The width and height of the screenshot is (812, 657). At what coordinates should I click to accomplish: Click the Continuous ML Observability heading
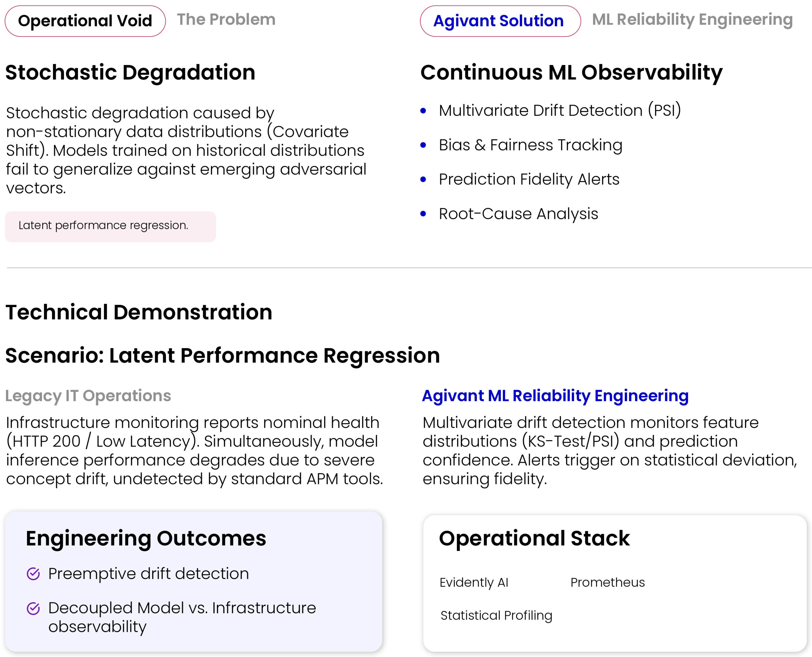(x=571, y=72)
